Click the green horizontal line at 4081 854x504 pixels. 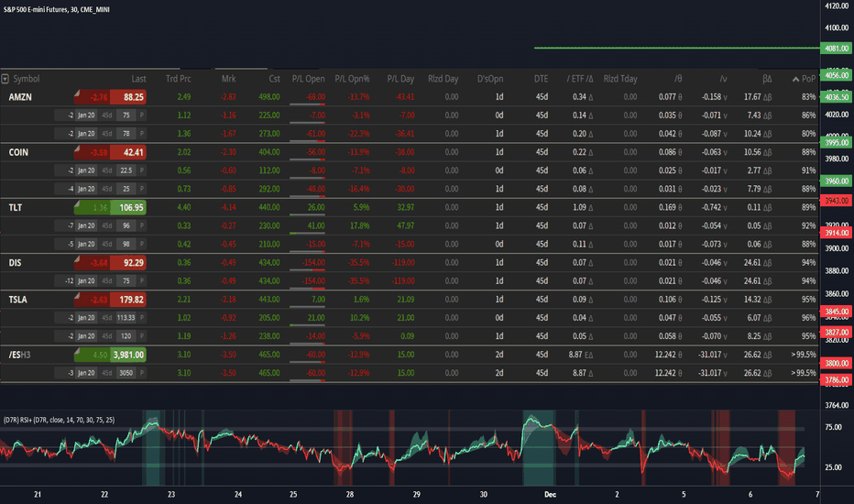676,48
